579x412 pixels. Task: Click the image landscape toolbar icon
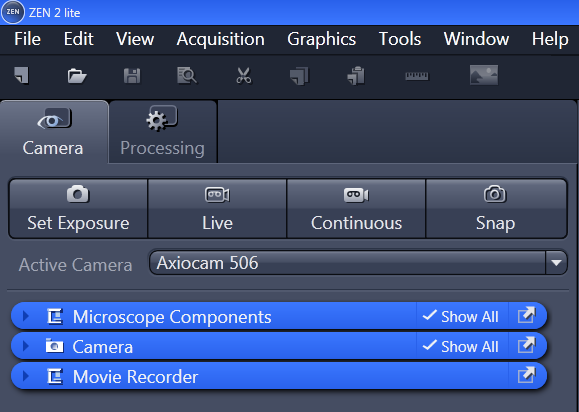[484, 75]
